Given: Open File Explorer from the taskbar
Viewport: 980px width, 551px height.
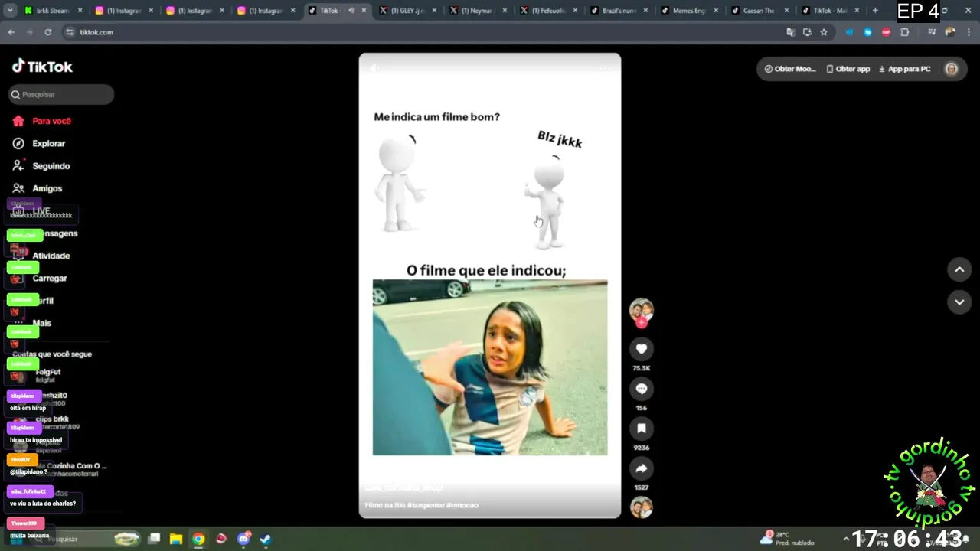Looking at the screenshot, I should (x=176, y=539).
